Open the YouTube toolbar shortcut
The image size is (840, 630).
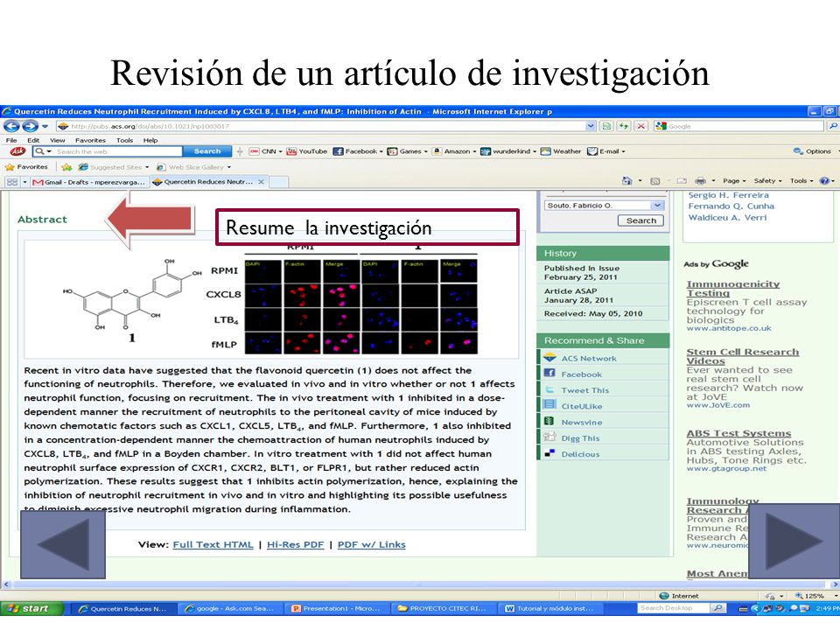[x=307, y=151]
